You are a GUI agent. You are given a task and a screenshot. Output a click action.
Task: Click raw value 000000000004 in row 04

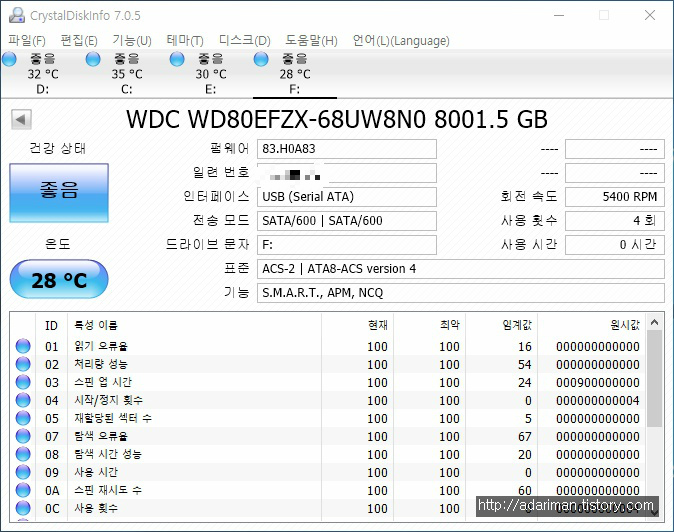pyautogui.click(x=597, y=401)
